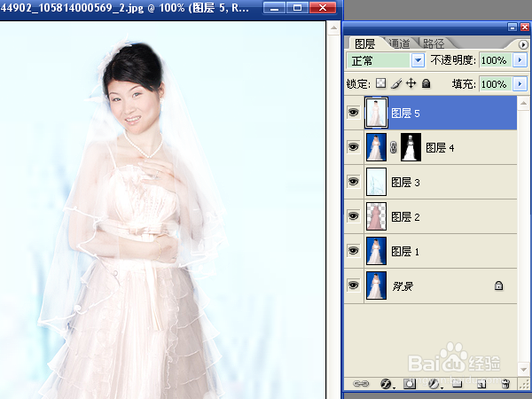The width and height of the screenshot is (532, 399).
Task: Switch to the 图层 tab
Action: tap(364, 43)
